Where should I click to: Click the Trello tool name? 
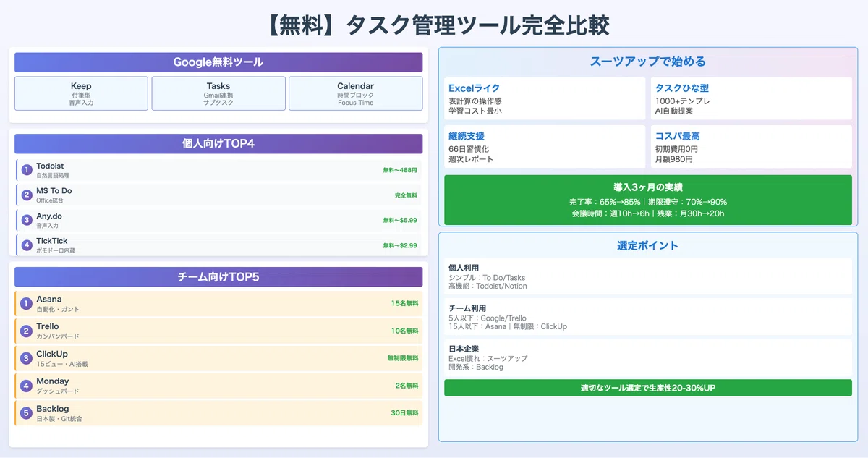48,326
